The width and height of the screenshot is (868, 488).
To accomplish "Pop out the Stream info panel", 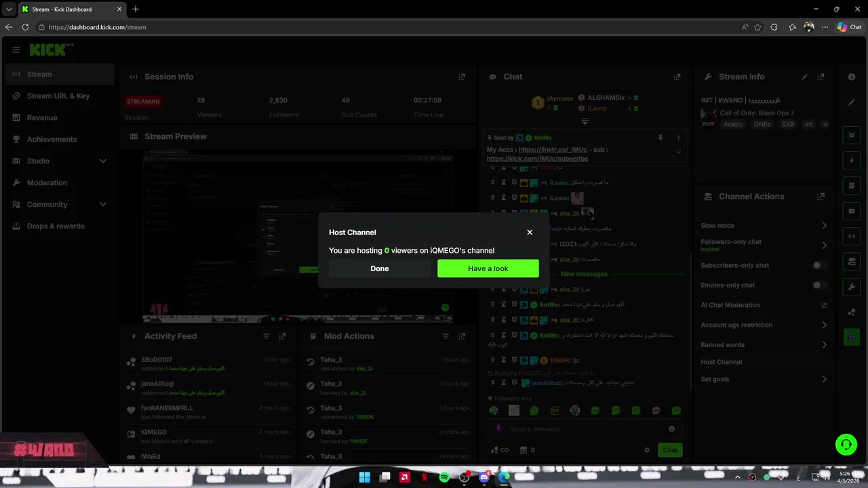I will 821,77.
